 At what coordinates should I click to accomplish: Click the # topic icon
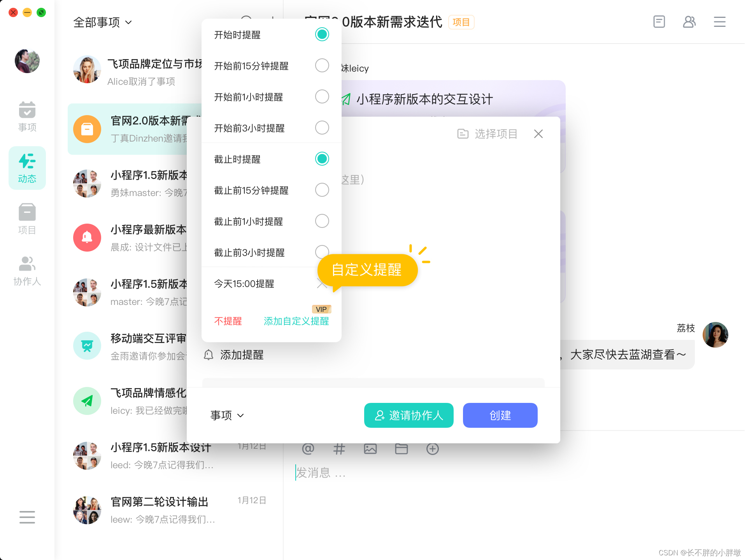pos(339,449)
